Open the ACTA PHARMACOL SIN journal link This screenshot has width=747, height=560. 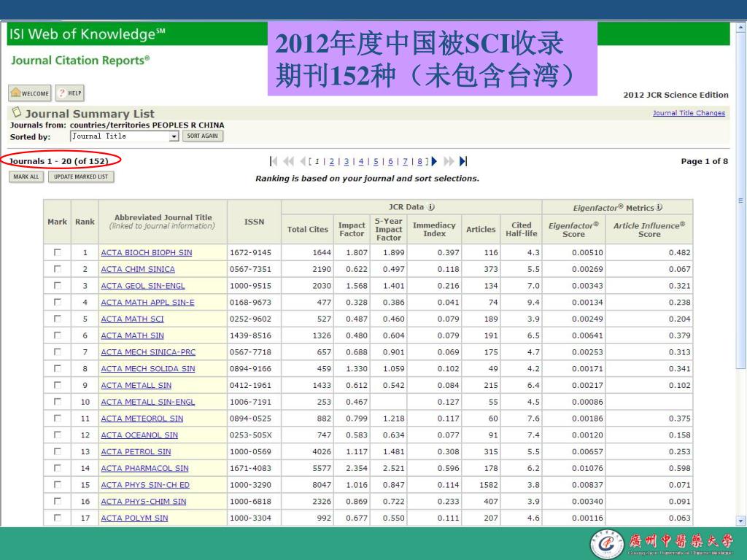pyautogui.click(x=145, y=468)
